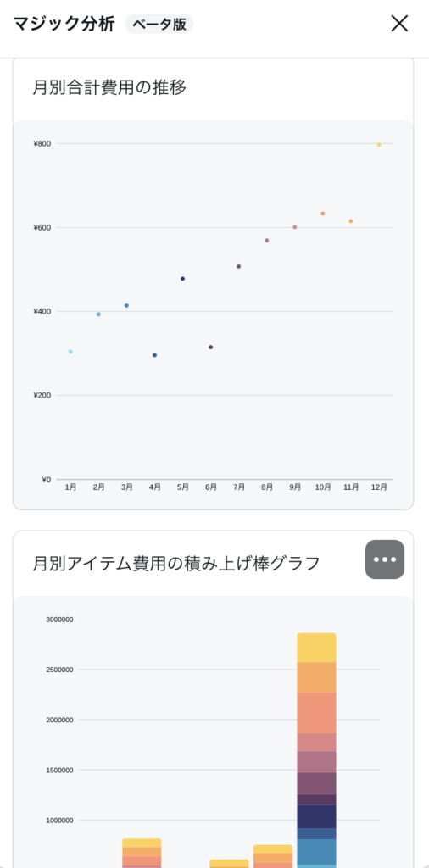429x868 pixels.
Task: Click the ベータ版 badge
Action: [159, 25]
